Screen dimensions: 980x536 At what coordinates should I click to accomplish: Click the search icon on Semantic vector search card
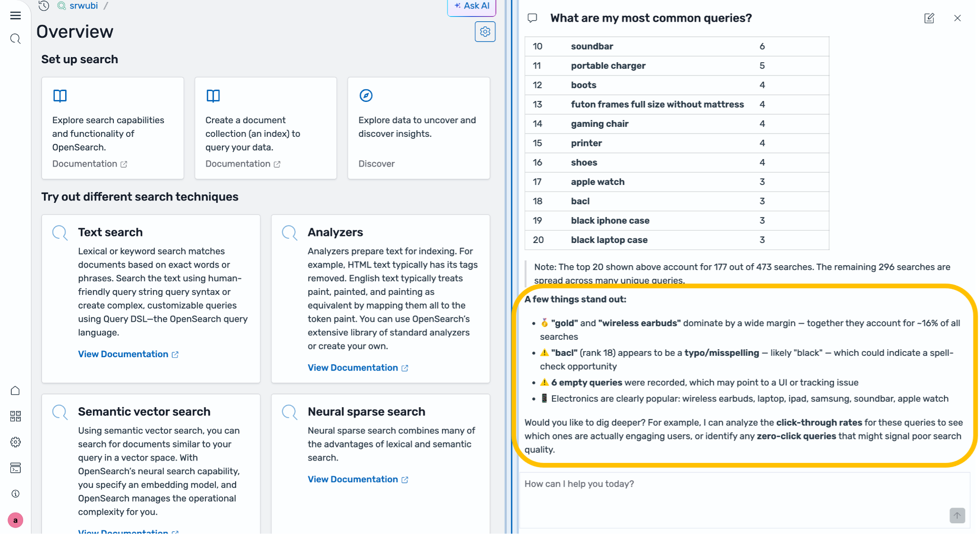[60, 412]
